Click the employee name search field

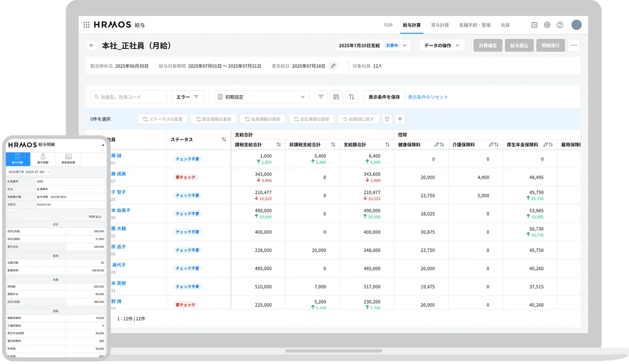pos(129,97)
